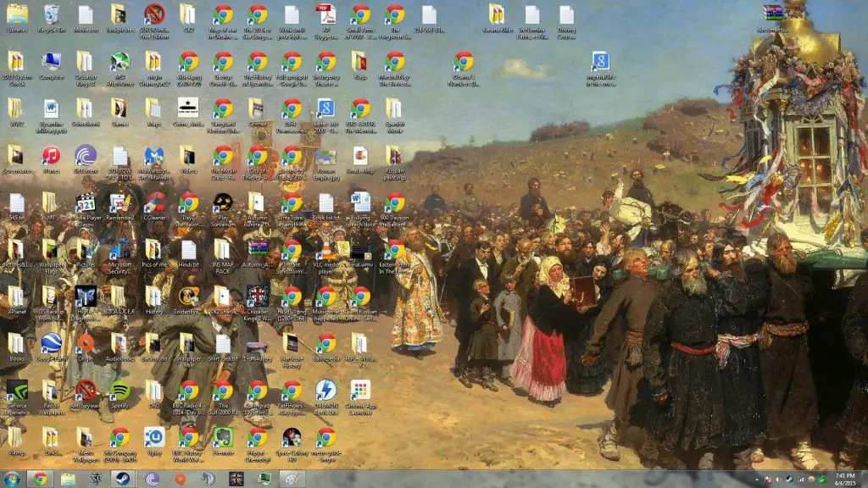Viewport: 868px width, 488px height.
Task: Open the WinRAR archive near top-right corner
Action: tap(773, 19)
